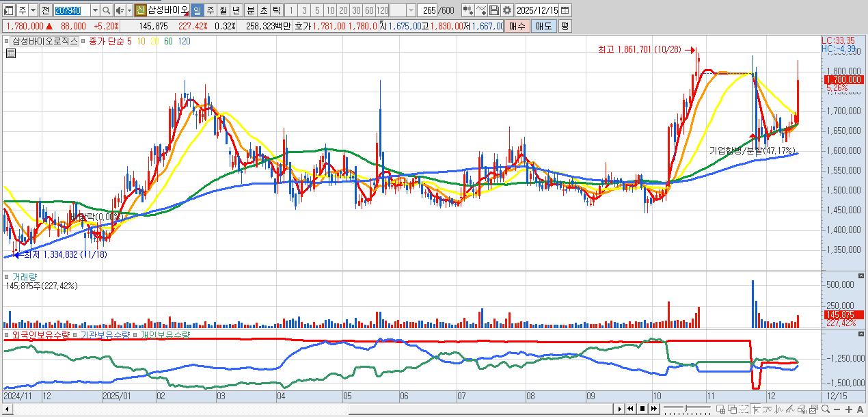Click the date field 2025/12/15
868x417 pixels.
click(x=537, y=10)
